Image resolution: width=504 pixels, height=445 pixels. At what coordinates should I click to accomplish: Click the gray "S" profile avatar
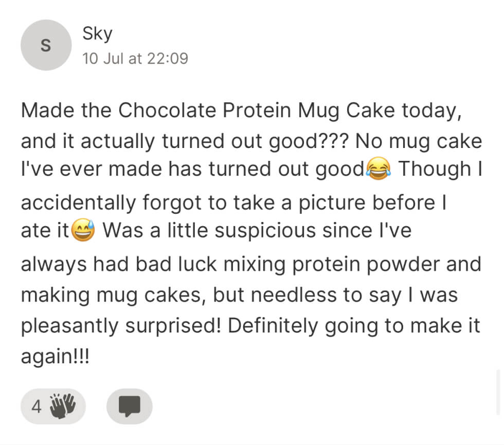pos(45,45)
